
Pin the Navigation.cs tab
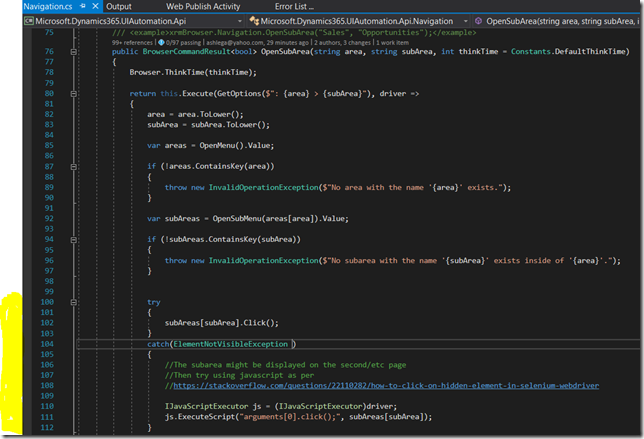tap(83, 6)
